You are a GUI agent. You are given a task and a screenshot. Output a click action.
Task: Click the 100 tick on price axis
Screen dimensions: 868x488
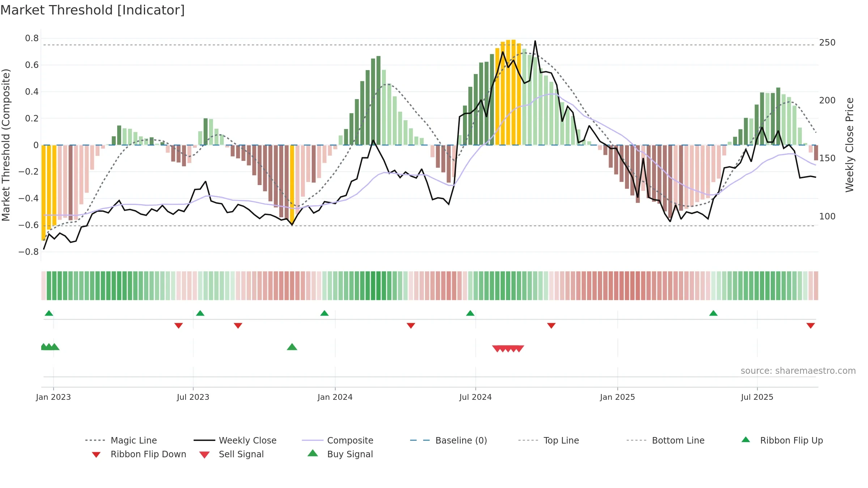tap(827, 217)
